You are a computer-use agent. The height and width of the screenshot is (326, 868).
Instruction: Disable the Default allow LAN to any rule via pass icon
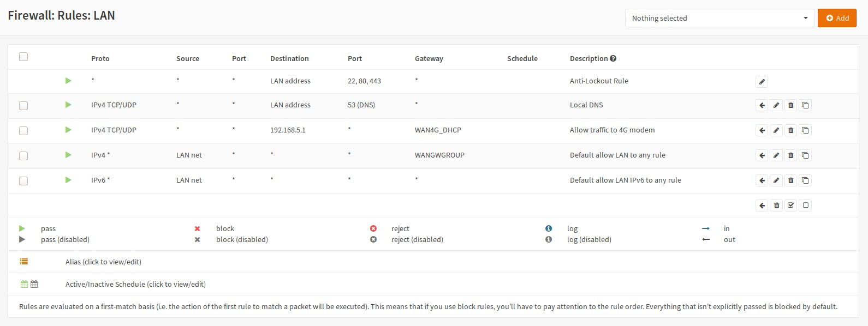68,155
